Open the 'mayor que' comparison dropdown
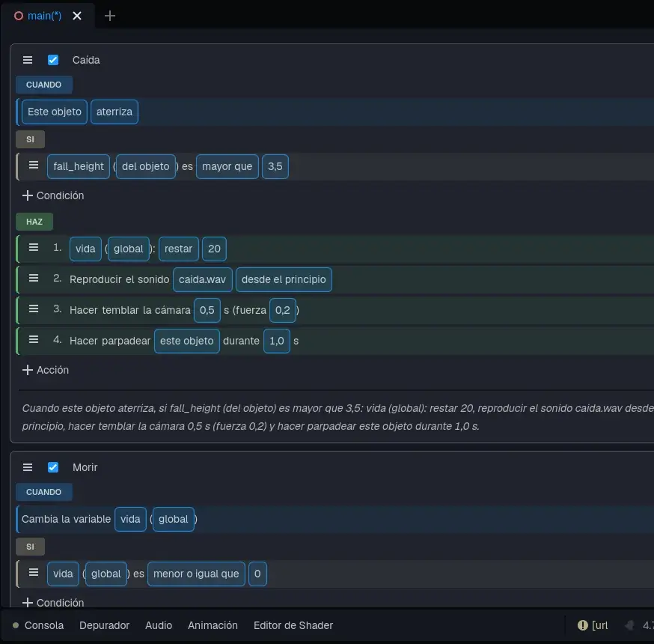Viewport: 654px width, 644px height. pos(227,166)
